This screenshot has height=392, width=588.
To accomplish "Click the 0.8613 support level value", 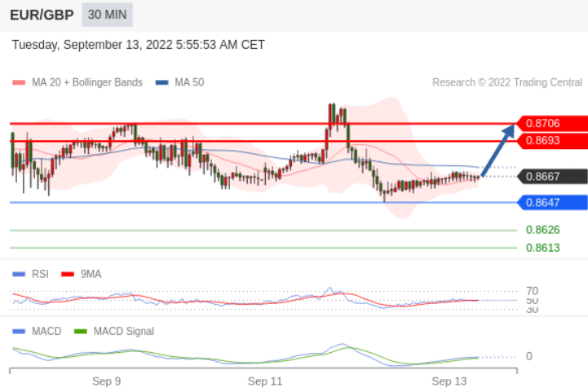I will point(542,248).
